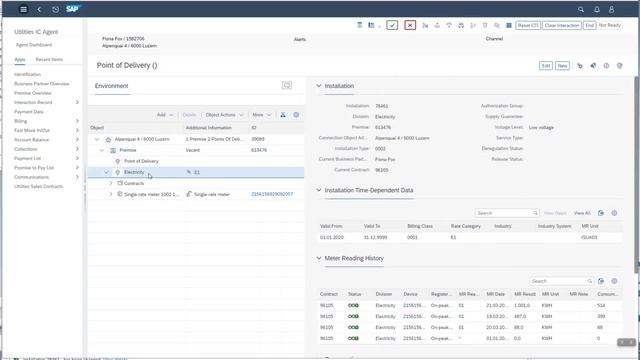Open Payment Data in sidebar
Viewport: 640px width, 360px height.
point(29,112)
